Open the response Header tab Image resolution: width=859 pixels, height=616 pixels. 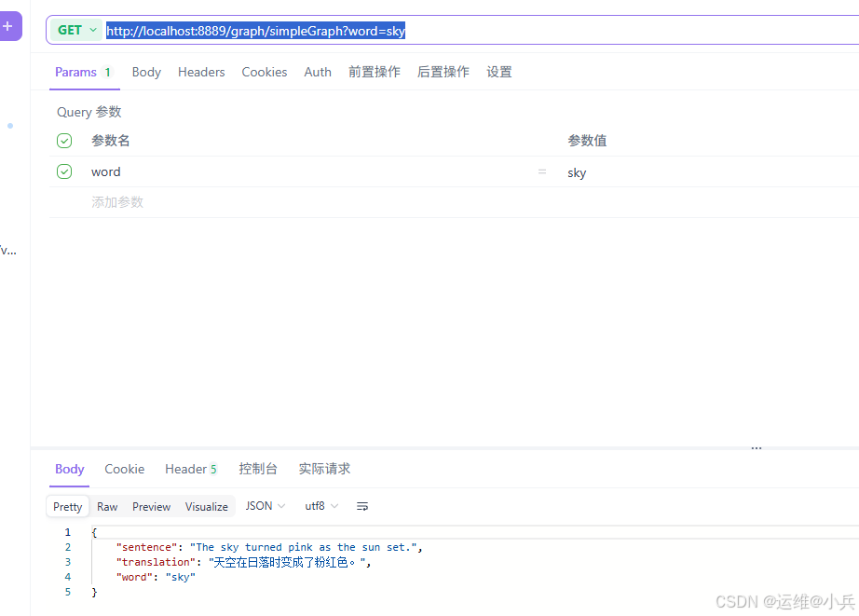pyautogui.click(x=191, y=469)
